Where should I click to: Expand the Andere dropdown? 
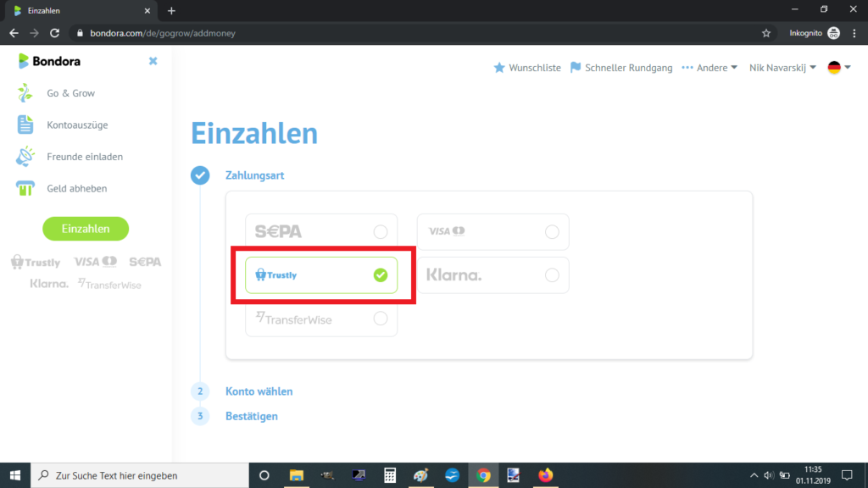[x=710, y=68]
